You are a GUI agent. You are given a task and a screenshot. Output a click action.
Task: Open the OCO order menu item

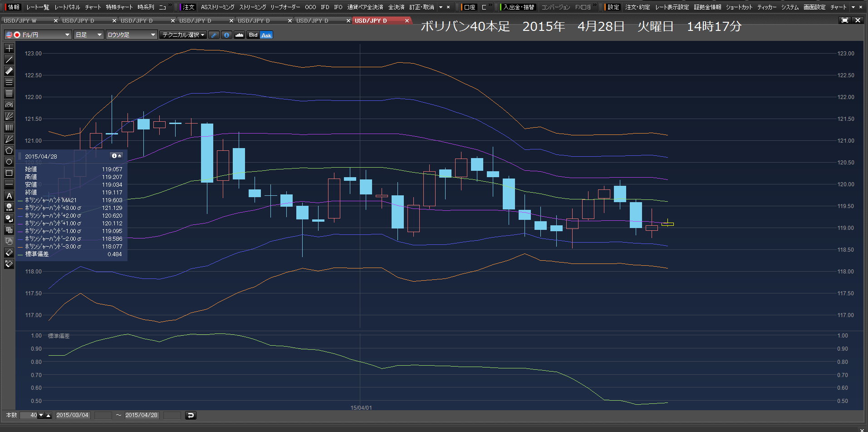[310, 7]
